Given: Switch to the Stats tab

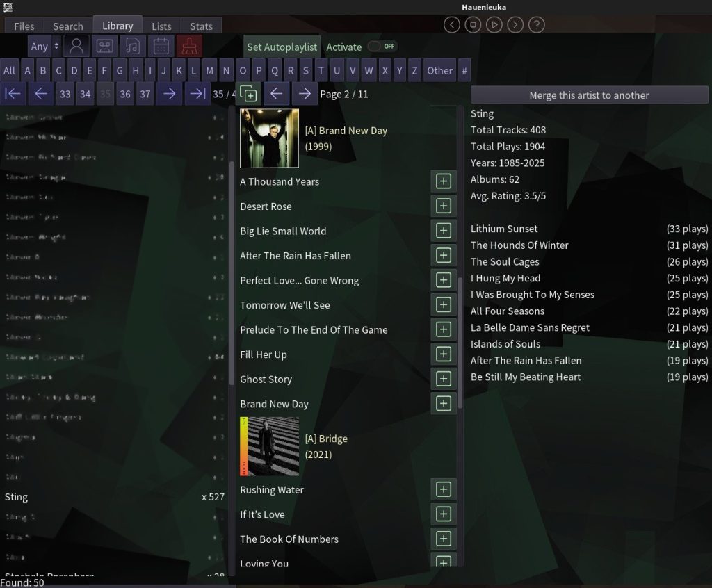Looking at the screenshot, I should (x=201, y=26).
